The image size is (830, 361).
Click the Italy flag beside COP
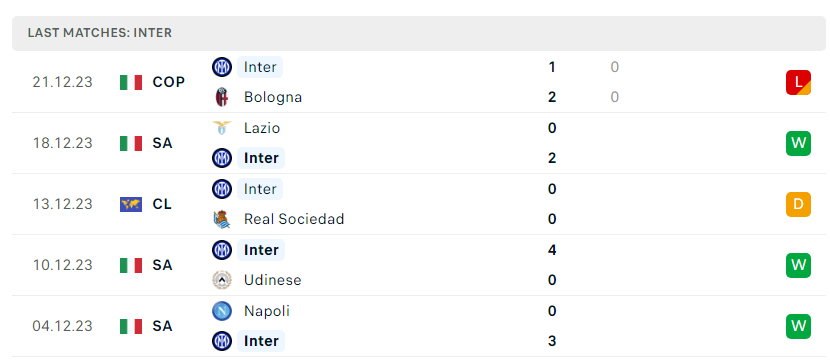131,83
